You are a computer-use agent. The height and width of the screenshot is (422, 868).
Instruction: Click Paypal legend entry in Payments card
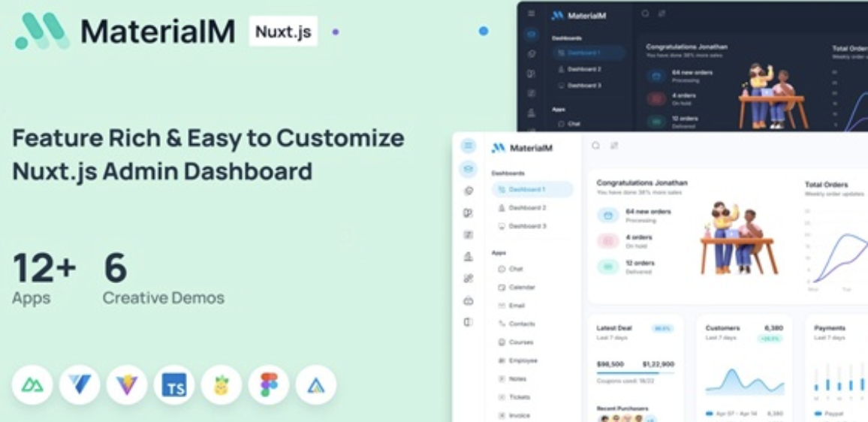click(827, 414)
